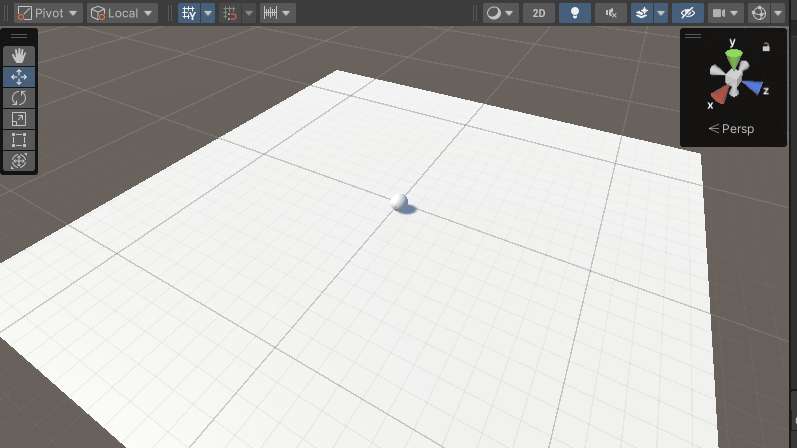Toggle gizmos visibility
Image resolution: width=797 pixels, height=448 pixels.
(x=759, y=13)
